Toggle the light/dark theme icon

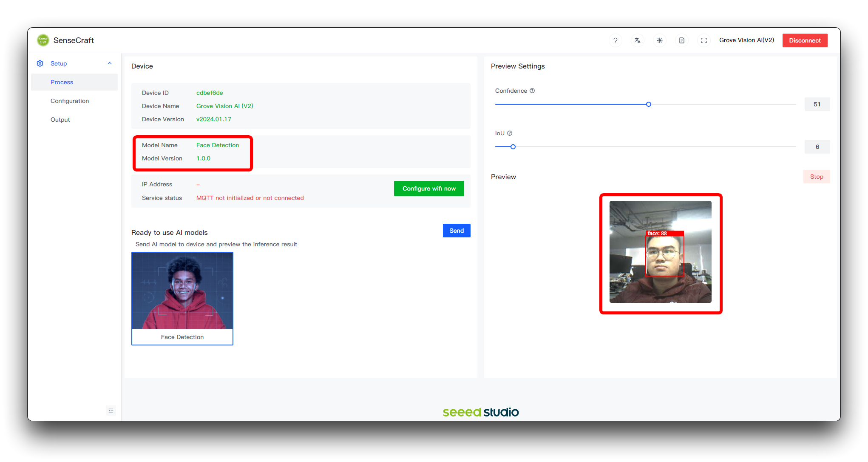tap(659, 40)
